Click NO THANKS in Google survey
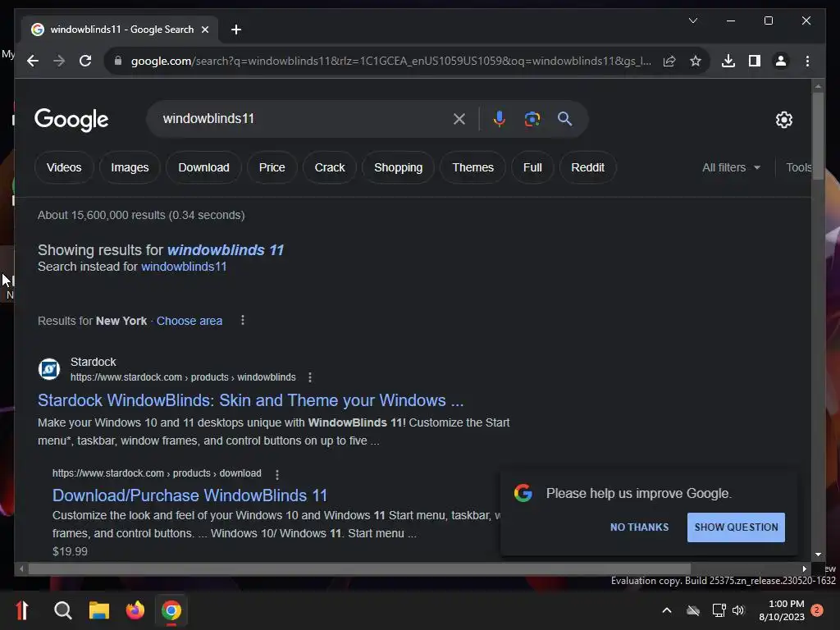The height and width of the screenshot is (630, 840). coord(639,527)
